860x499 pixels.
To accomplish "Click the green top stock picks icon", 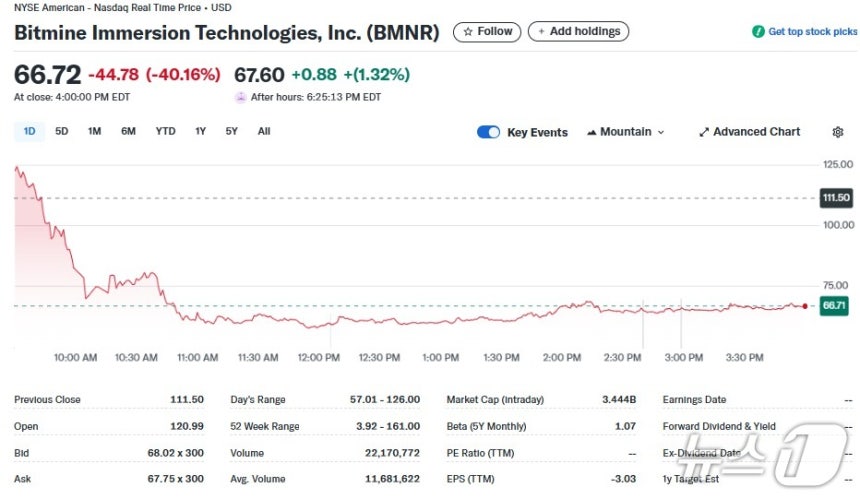I will point(758,32).
